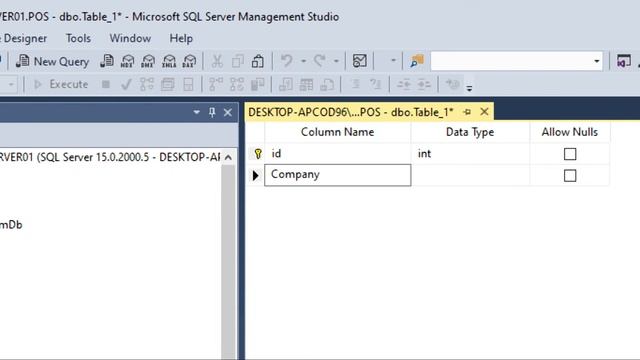
Task: Close the Object Explorer panel
Action: pos(228,112)
